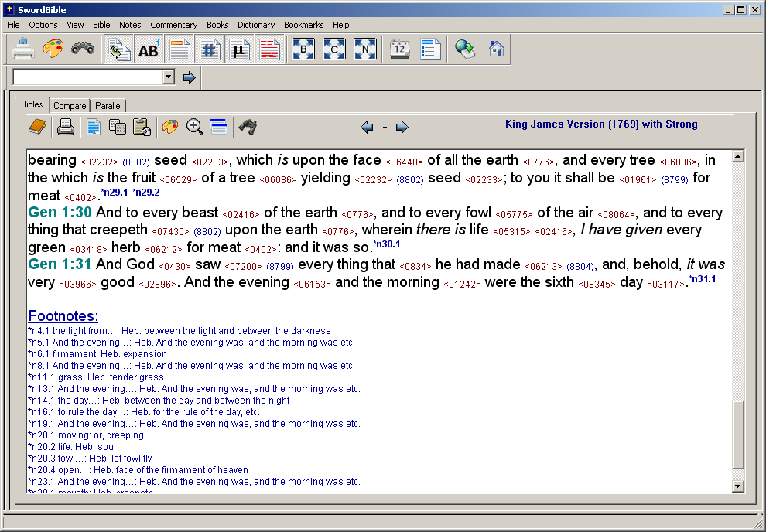This screenshot has width=766, height=532.
Task: Click the Gen 1:30 verse reference
Action: (x=60, y=213)
